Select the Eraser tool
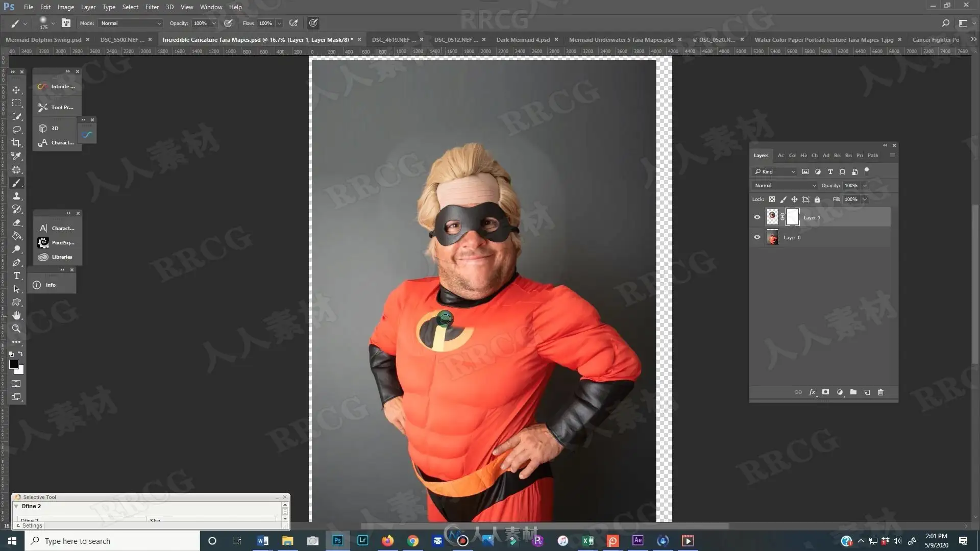This screenshot has width=980, height=551. pos(16,222)
